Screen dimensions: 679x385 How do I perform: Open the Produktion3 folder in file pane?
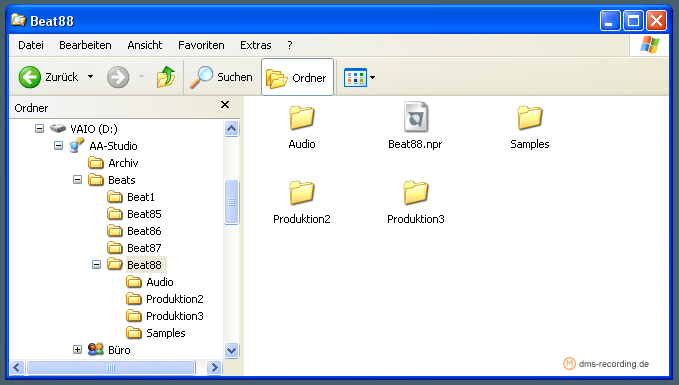(416, 203)
